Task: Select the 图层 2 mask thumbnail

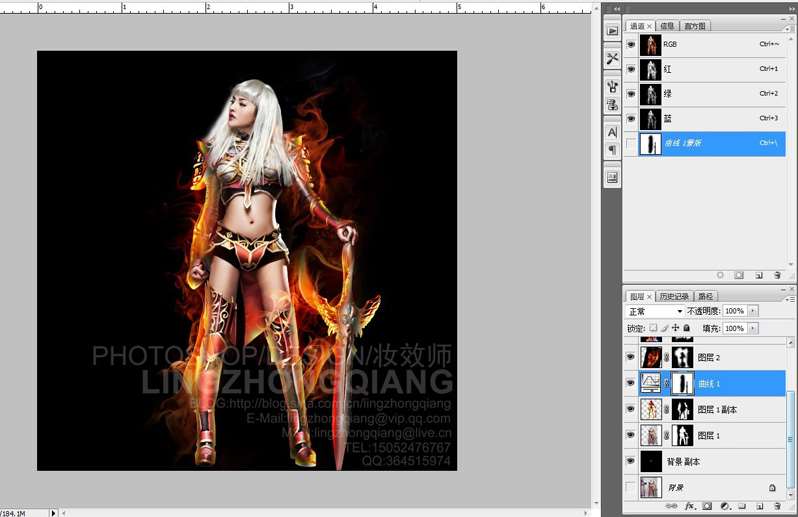Action: (682, 357)
